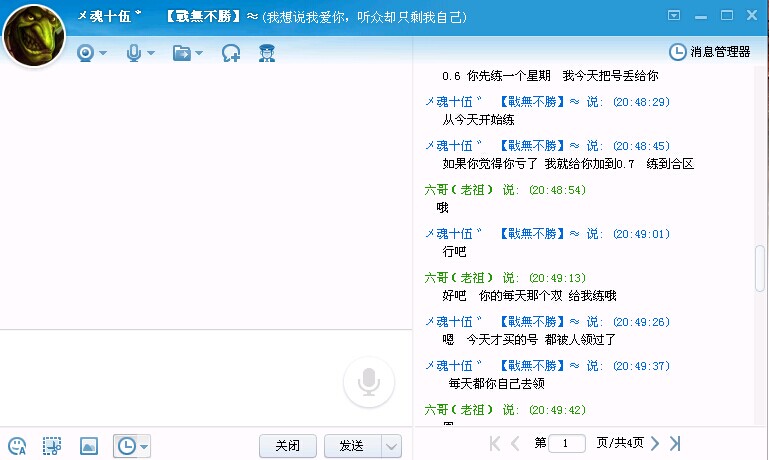Open 消息管理器 message manager
Screen dimensions: 769x460
point(709,52)
